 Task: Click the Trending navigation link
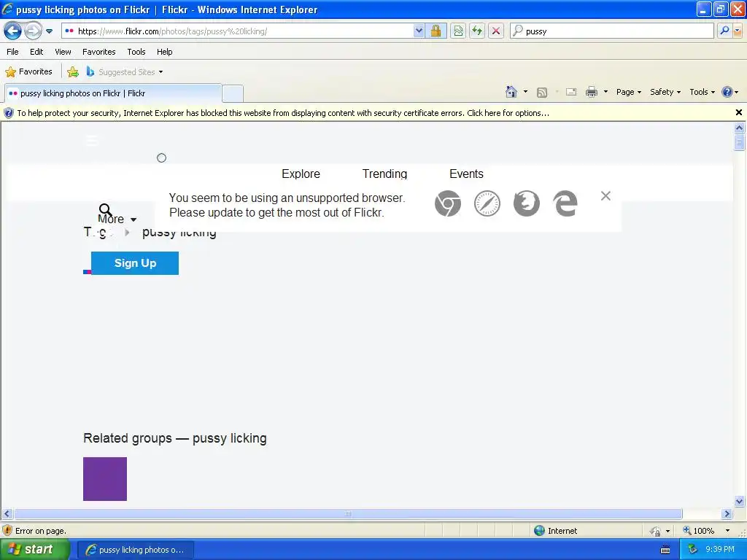click(x=384, y=174)
